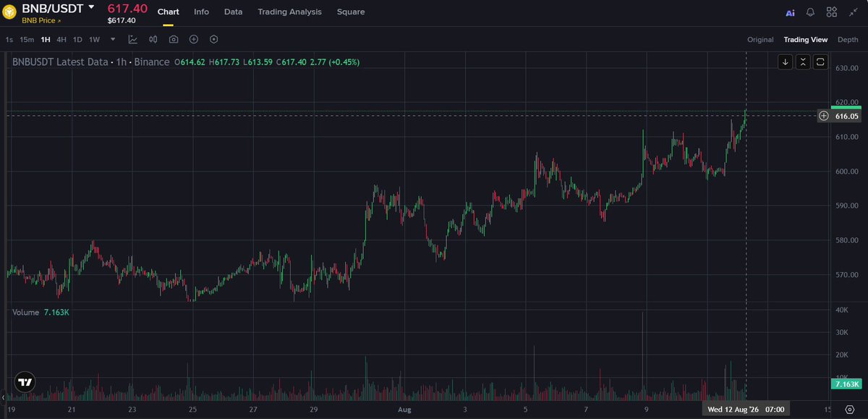Image resolution: width=868 pixels, height=419 pixels.
Task: Click the red 617.40 last price
Action: click(x=127, y=9)
